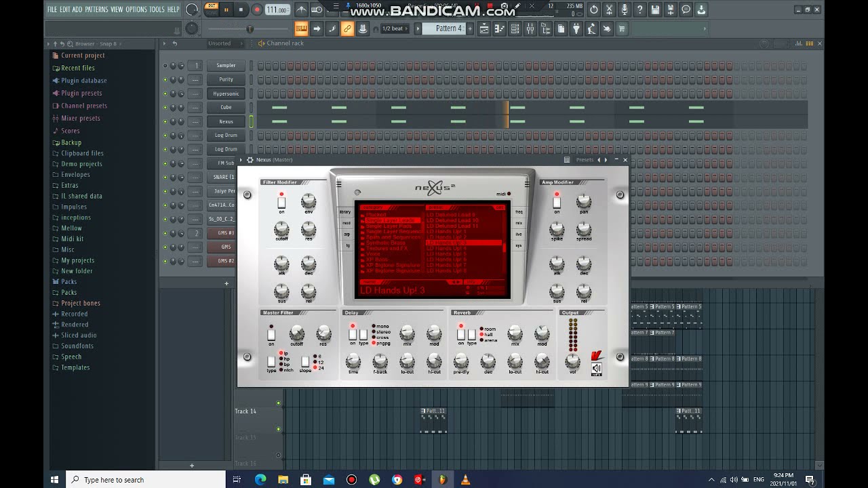The height and width of the screenshot is (488, 868).
Task: Adjust the main pitch slider
Action: [250, 28]
